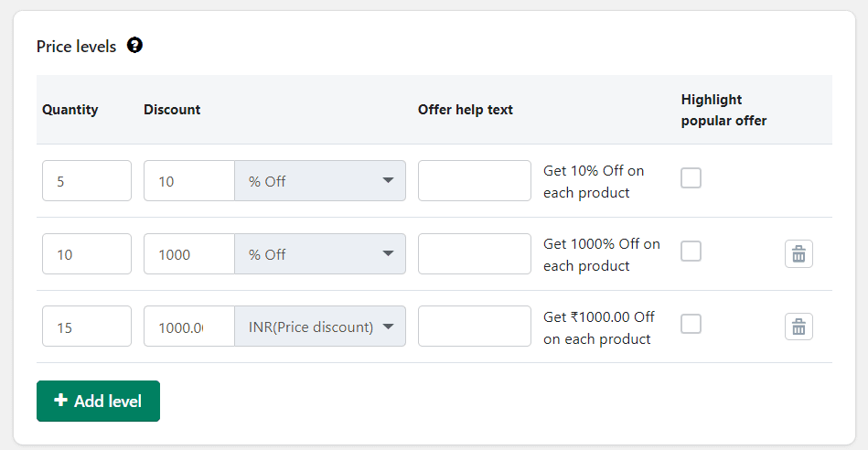
Task: Click the plus icon on Add level
Action: (61, 401)
